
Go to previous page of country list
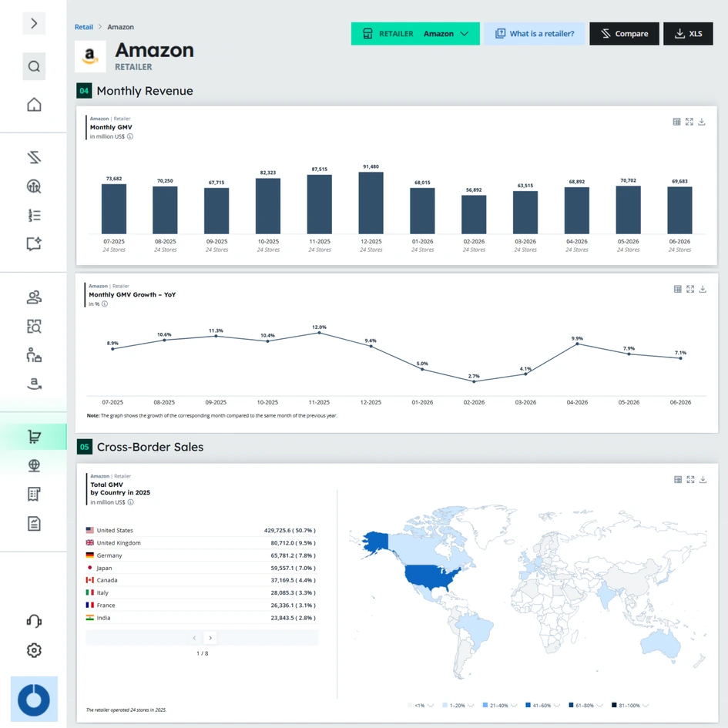coord(194,638)
